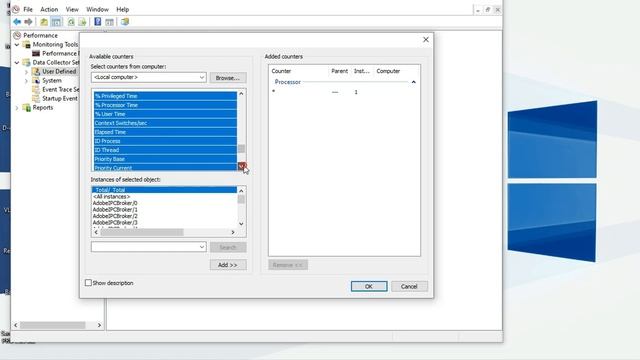The height and width of the screenshot is (360, 640).
Task: Select the AdobeIPCBroker/2 instance
Action: 164,216
